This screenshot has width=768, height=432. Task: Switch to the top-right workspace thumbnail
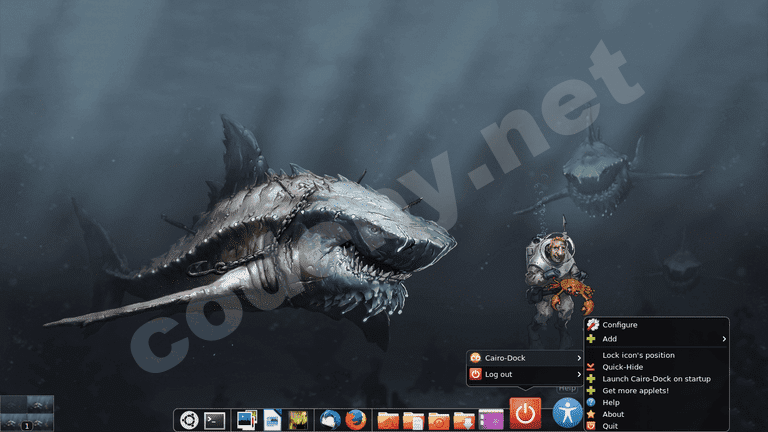40,404
